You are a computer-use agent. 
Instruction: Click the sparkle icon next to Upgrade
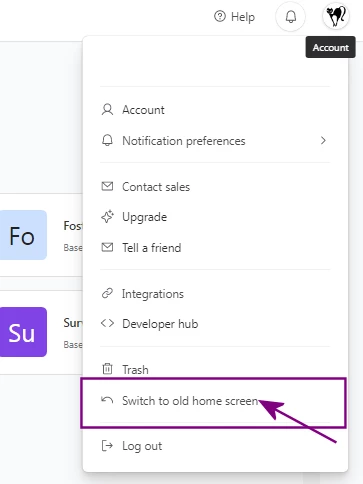coord(107,217)
